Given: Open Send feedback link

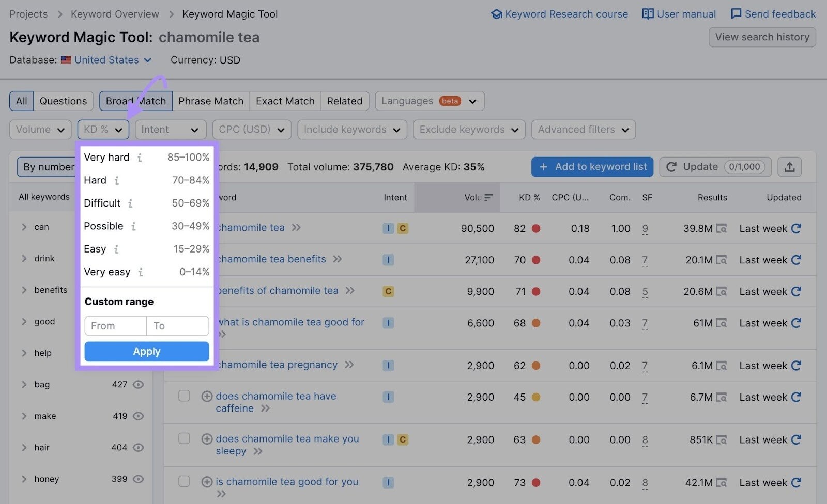Looking at the screenshot, I should point(773,14).
